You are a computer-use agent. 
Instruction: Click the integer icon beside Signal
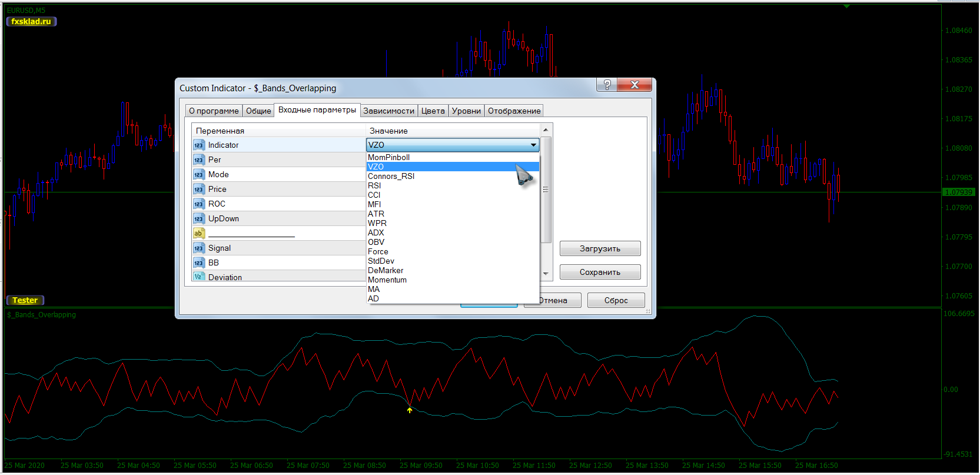(x=198, y=248)
